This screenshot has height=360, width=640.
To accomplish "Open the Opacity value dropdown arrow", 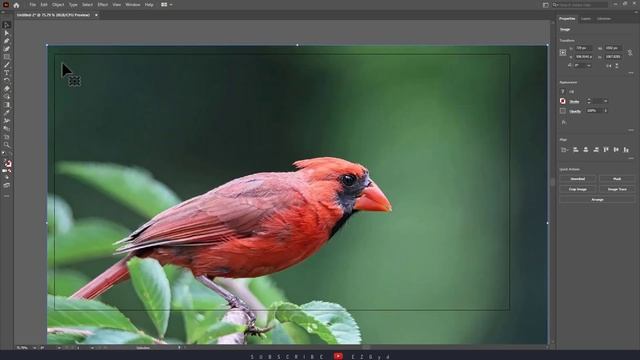I will [605, 111].
